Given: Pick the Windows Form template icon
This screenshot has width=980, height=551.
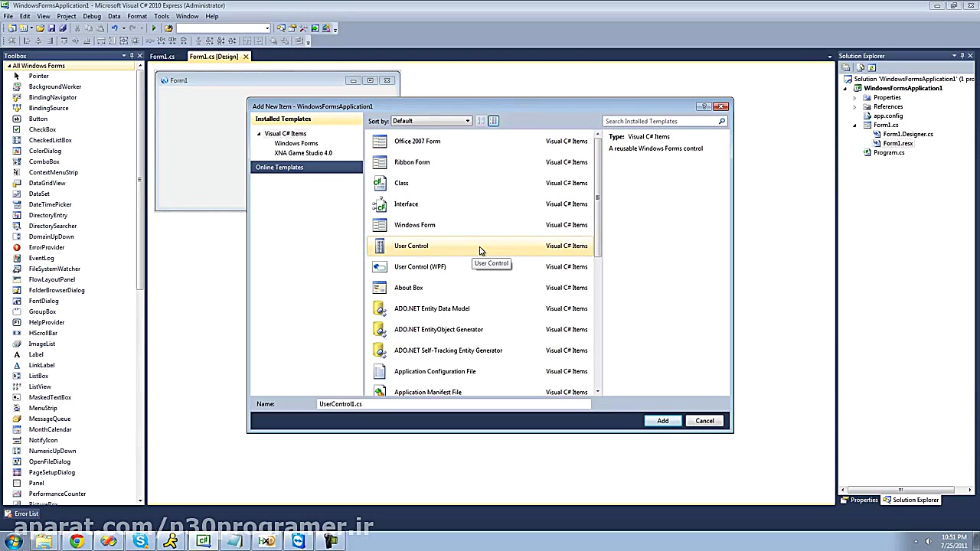Looking at the screenshot, I should click(x=380, y=225).
